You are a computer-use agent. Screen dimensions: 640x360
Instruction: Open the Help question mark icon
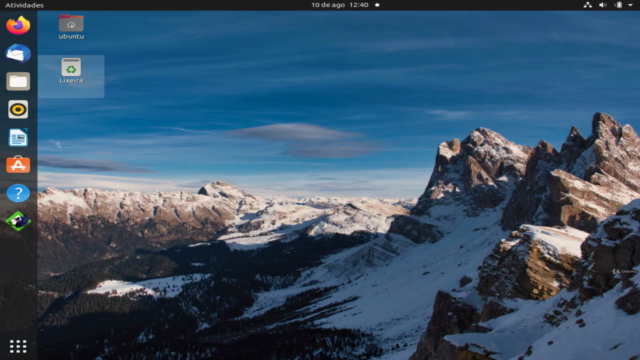[18, 193]
